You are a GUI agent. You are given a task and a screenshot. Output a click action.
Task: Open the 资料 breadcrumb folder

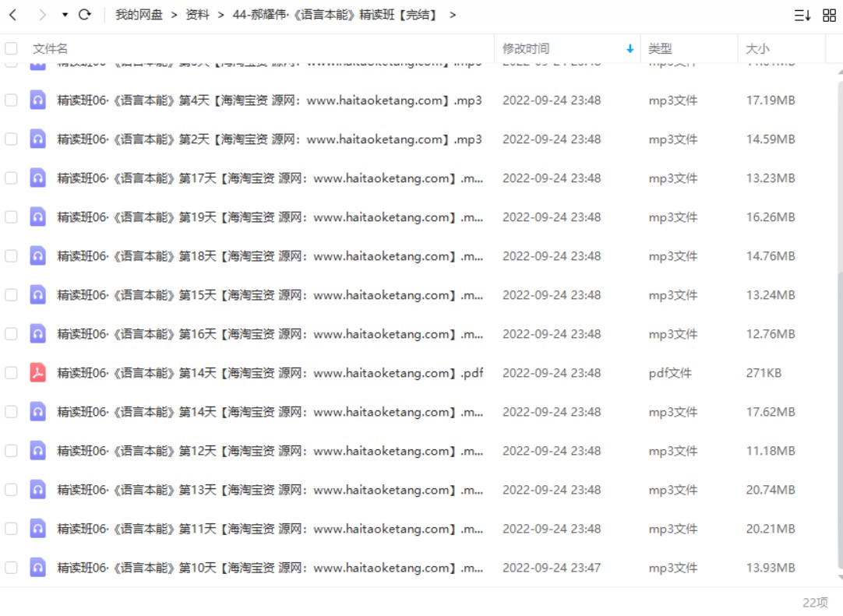point(197,15)
